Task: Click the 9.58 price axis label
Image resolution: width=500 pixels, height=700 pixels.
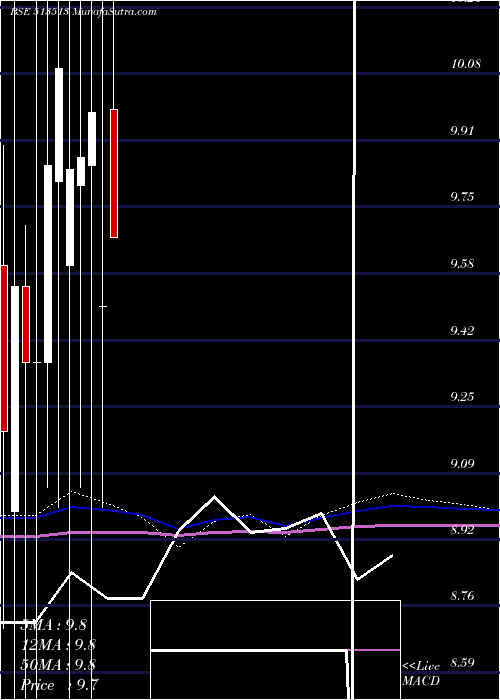Action: (x=463, y=263)
